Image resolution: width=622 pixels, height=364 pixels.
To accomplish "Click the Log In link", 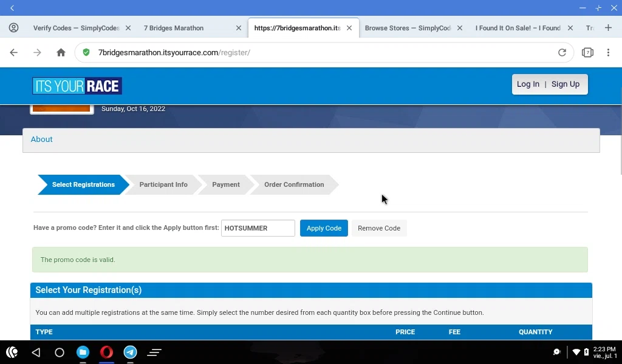I will (x=528, y=84).
